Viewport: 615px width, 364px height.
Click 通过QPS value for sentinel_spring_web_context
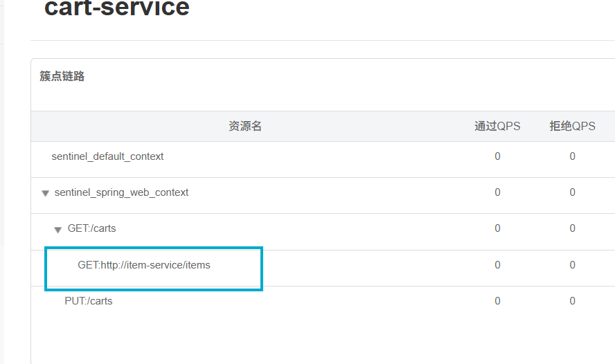[497, 192]
